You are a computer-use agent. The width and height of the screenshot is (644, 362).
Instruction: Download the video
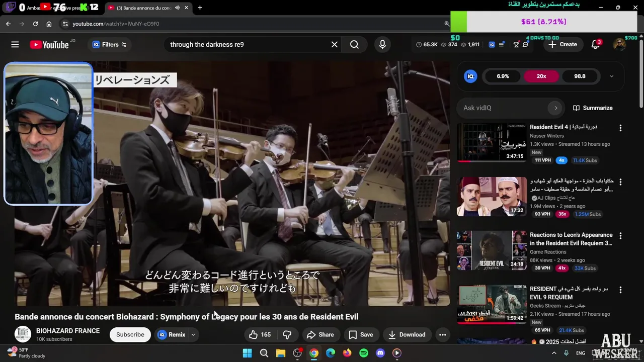407,335
